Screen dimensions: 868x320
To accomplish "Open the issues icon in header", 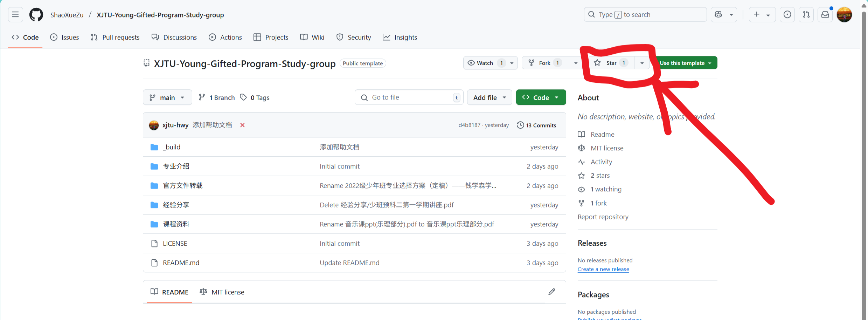I will click(x=787, y=14).
